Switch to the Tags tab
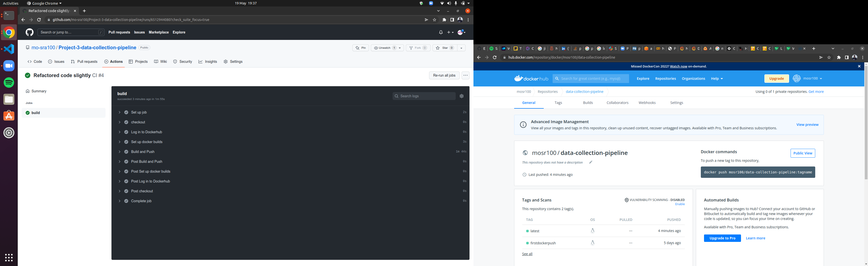 (558, 103)
